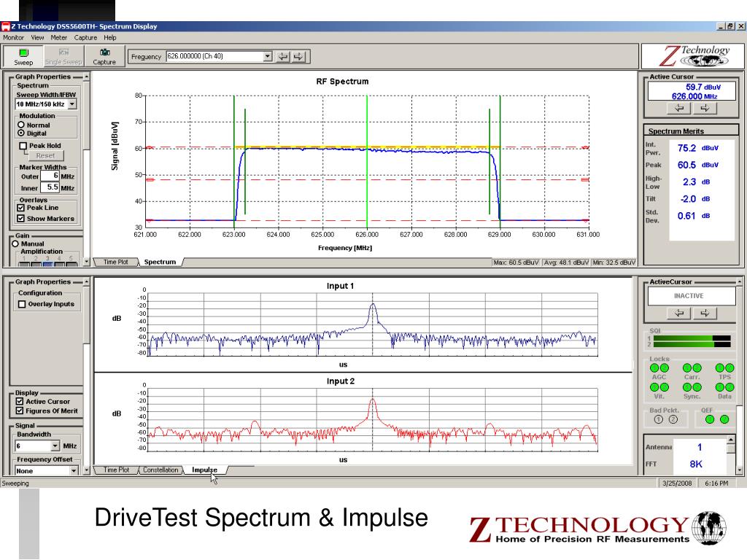Select Normal modulation
The height and width of the screenshot is (560, 747).
(x=21, y=125)
